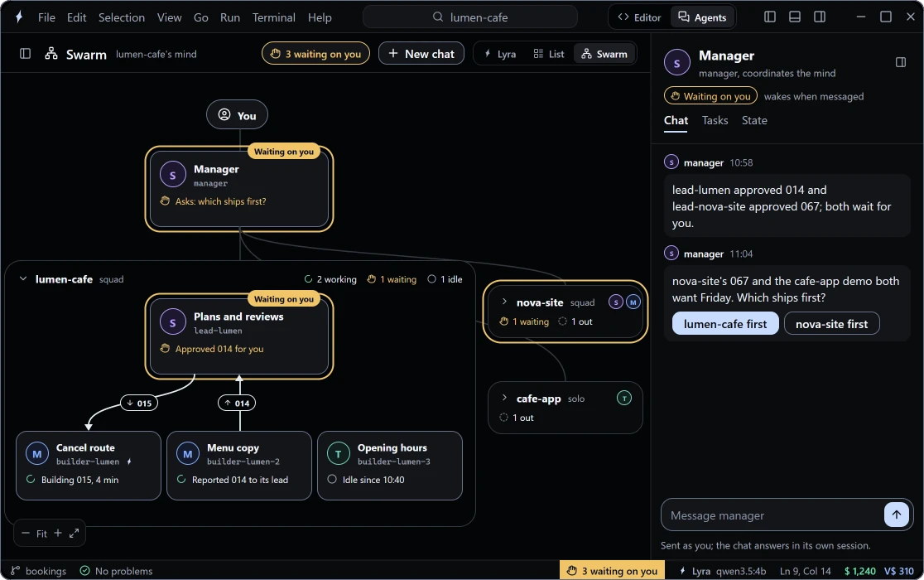Open the Terminal menu

pos(273,17)
